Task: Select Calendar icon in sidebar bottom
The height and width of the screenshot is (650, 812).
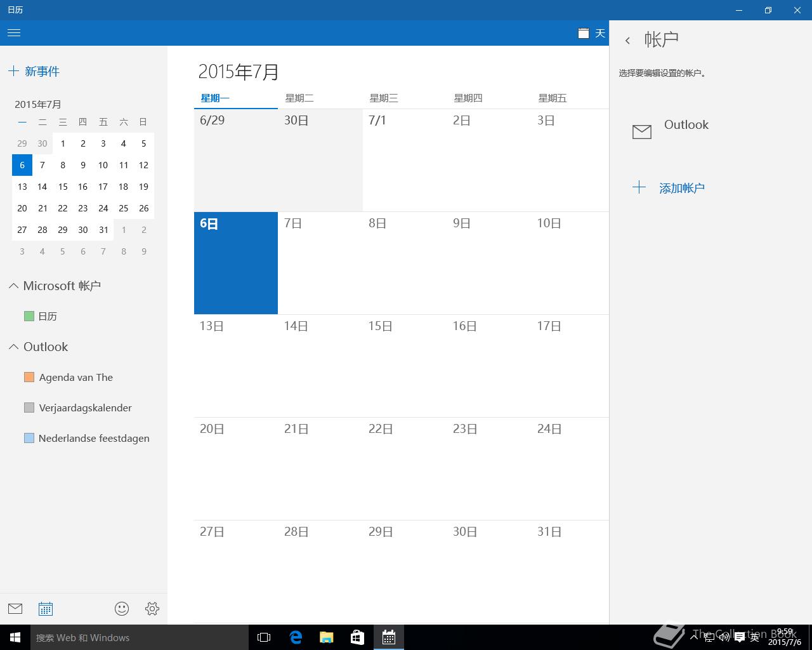Action: click(46, 609)
